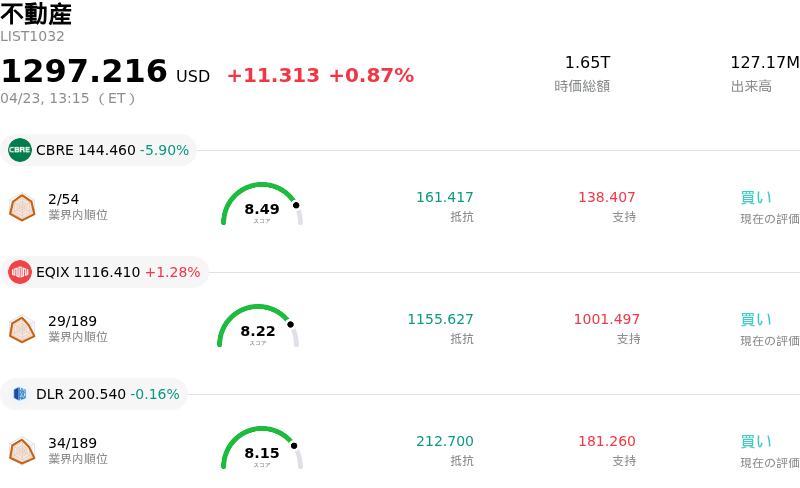Click the DLR 買い rating link

756,442
